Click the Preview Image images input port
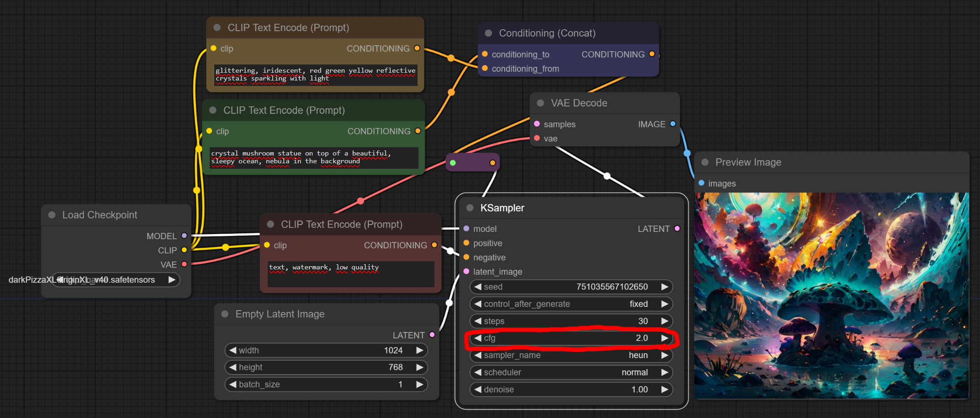The height and width of the screenshot is (418, 980). coord(701,183)
